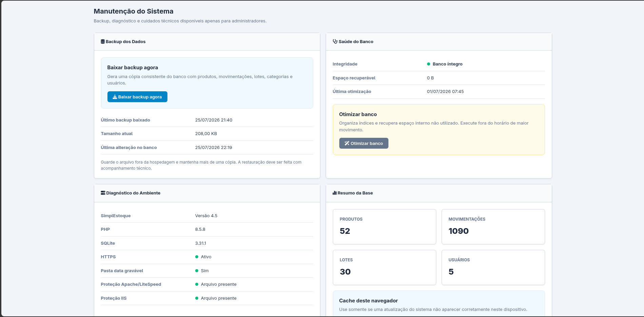Open the Lotes card showing 30
The image size is (644, 317).
point(384,267)
